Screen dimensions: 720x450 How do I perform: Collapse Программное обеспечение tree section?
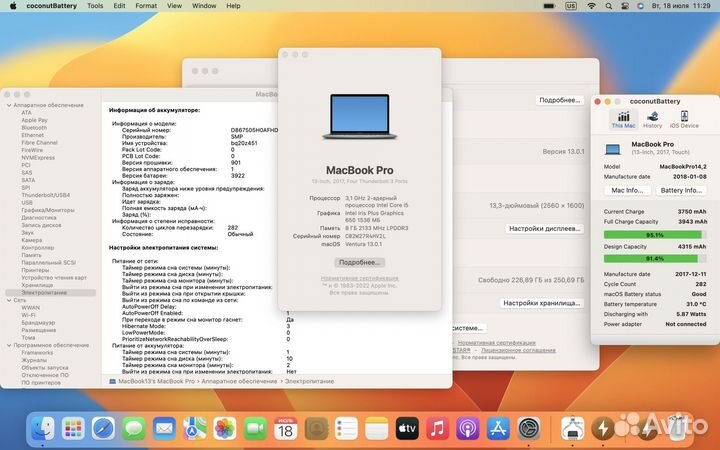[x=9, y=345]
